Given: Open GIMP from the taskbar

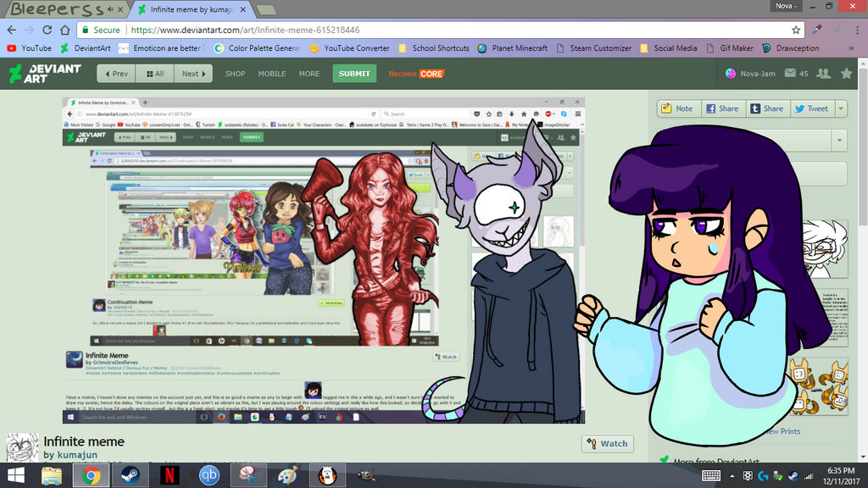Looking at the screenshot, I should pyautogui.click(x=366, y=475).
